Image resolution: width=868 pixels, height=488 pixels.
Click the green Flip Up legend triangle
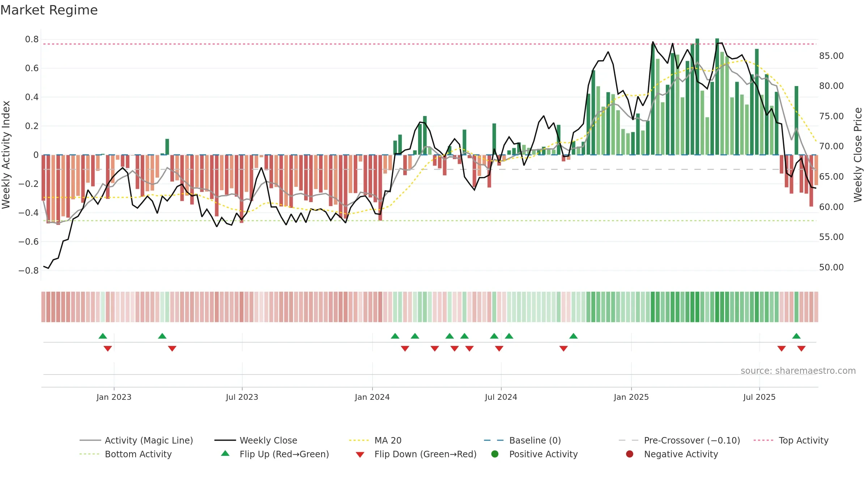click(225, 453)
